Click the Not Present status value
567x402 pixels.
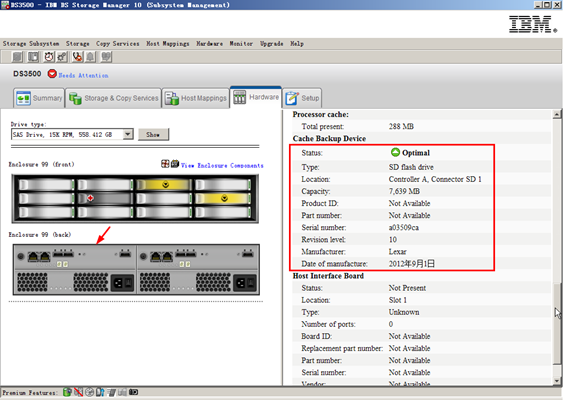(x=407, y=288)
